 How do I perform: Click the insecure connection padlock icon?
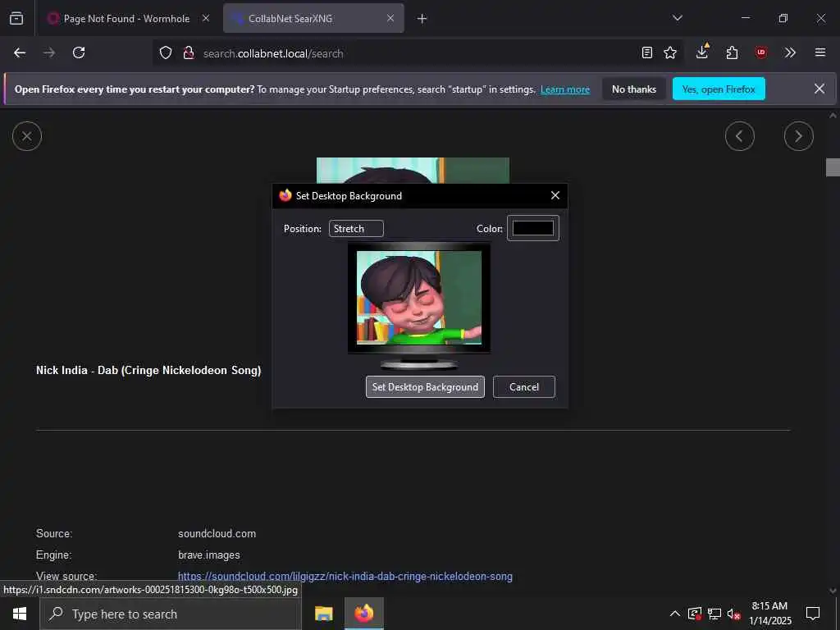point(189,53)
